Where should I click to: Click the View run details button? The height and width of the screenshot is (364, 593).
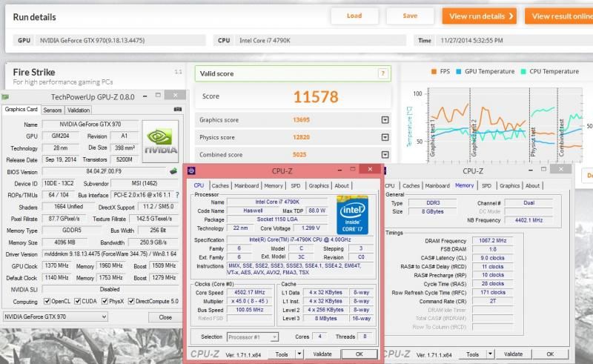click(x=479, y=16)
